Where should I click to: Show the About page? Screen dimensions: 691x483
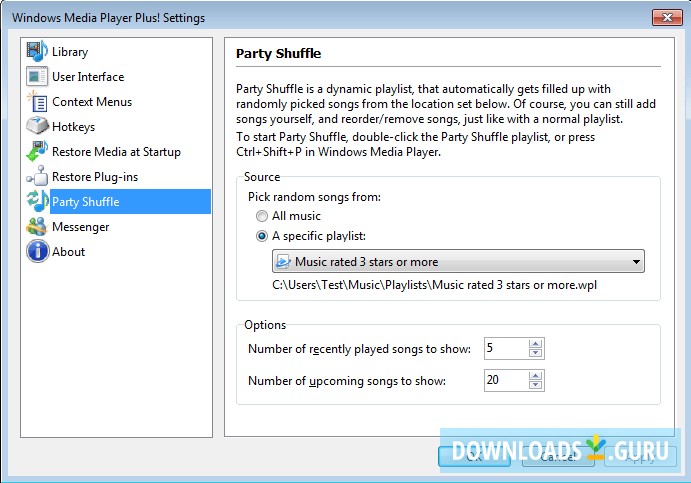(68, 252)
